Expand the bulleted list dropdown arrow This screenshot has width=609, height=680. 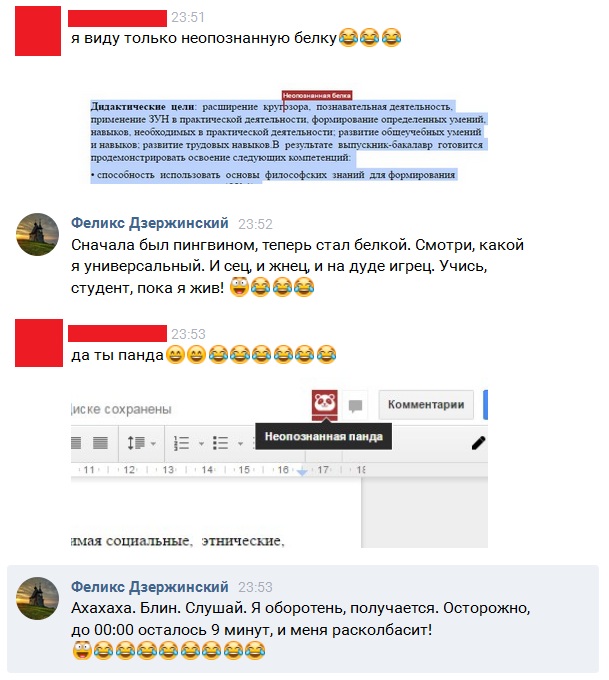point(240,444)
